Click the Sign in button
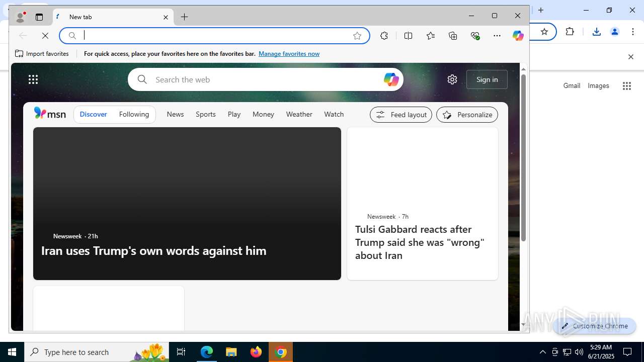Image resolution: width=644 pixels, height=362 pixels. tap(487, 79)
